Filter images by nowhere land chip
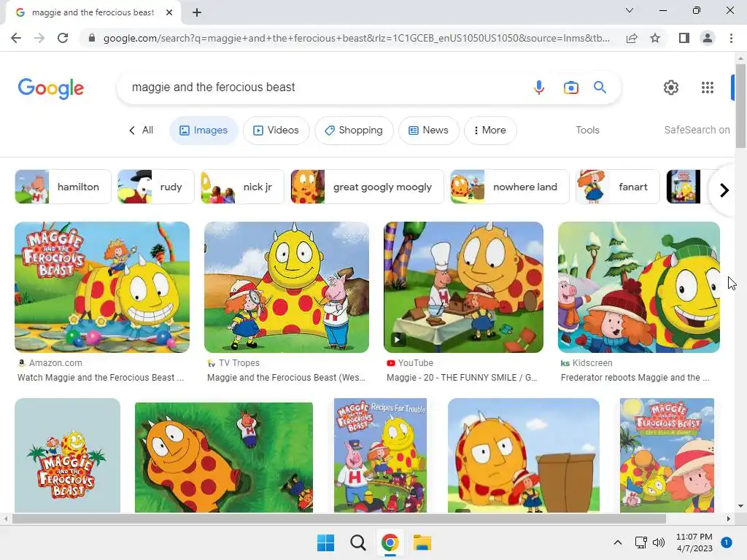The height and width of the screenshot is (560, 747). 510,187
